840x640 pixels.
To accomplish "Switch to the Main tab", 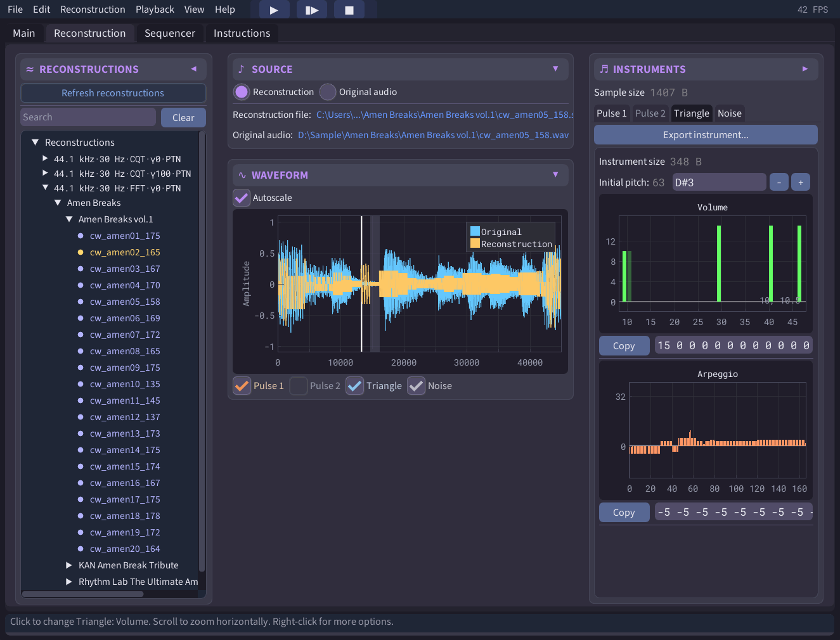I will 24,33.
